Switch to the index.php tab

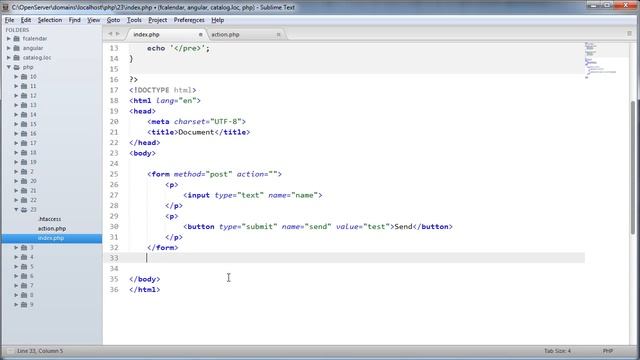point(165,35)
